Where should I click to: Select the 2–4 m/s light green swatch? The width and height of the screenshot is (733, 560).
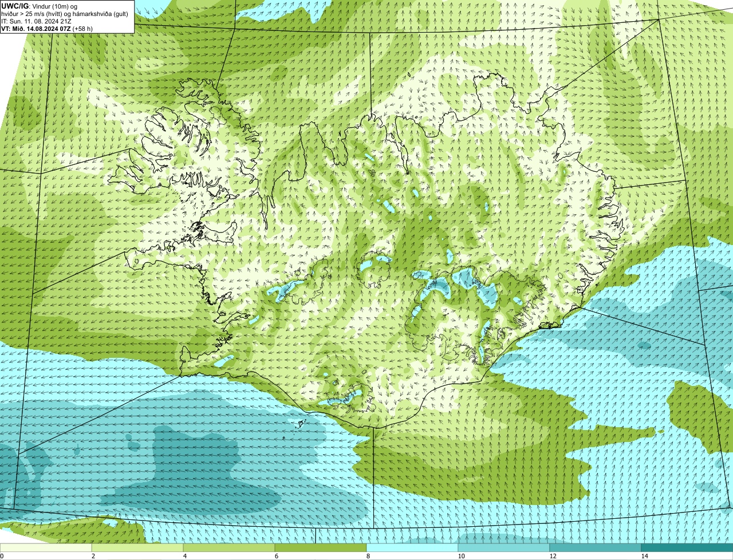click(137, 547)
